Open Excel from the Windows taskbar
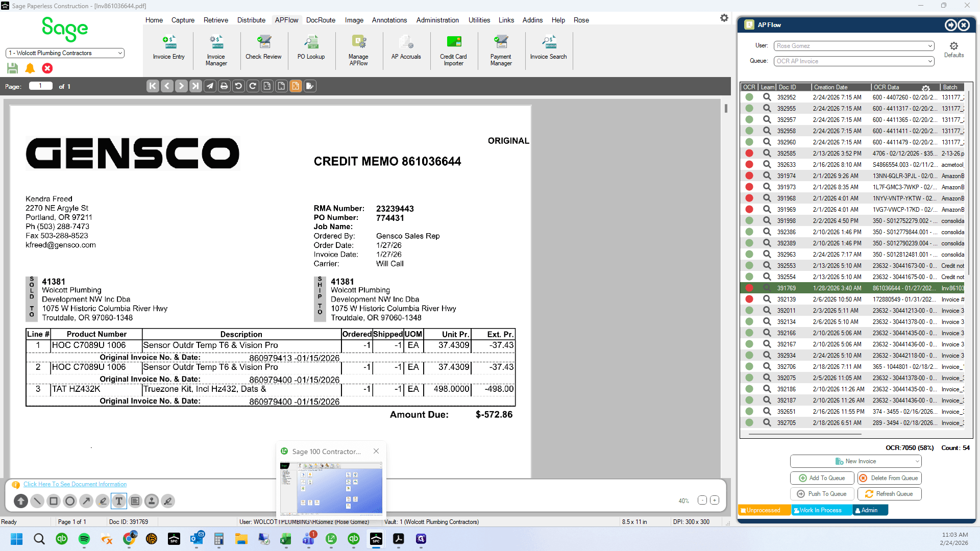 point(286,539)
